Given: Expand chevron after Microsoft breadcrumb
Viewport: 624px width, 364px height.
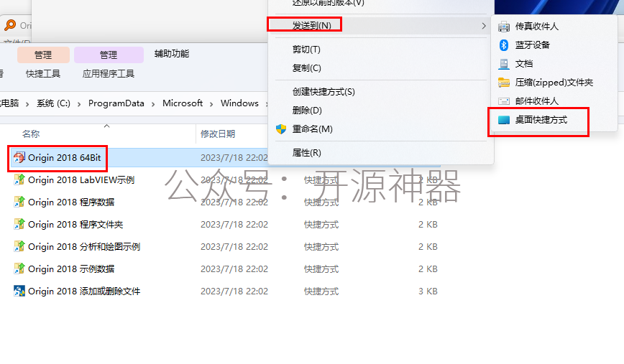Looking at the screenshot, I should click(211, 104).
